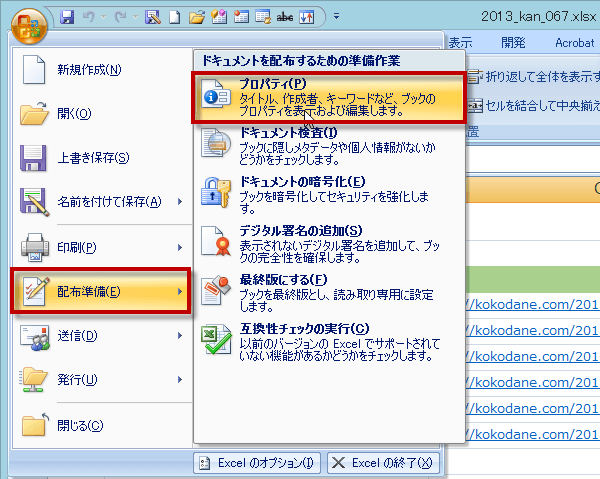
Task: Click the strikethrough abc toolbar icon
Action: tap(284, 17)
